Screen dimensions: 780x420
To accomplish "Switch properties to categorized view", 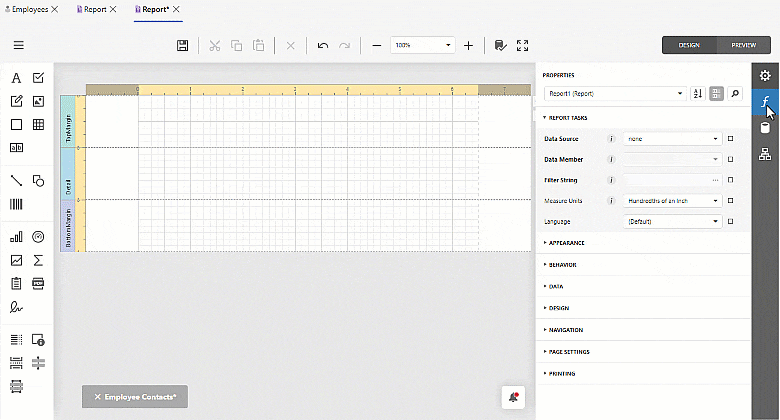I will tap(716, 94).
